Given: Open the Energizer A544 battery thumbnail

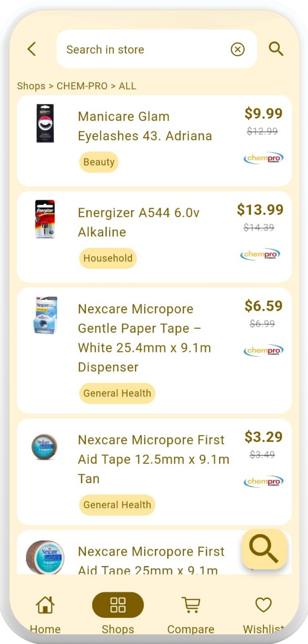Looking at the screenshot, I should point(45,219).
